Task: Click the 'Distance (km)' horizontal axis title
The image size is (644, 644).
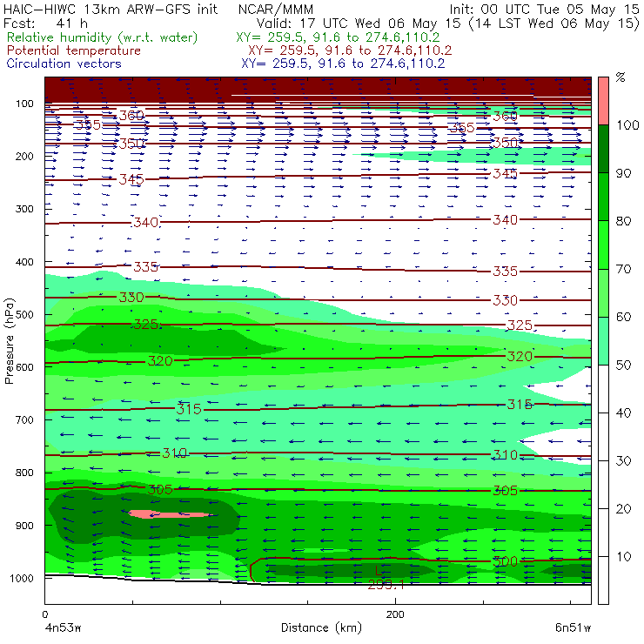Action: 321,627
